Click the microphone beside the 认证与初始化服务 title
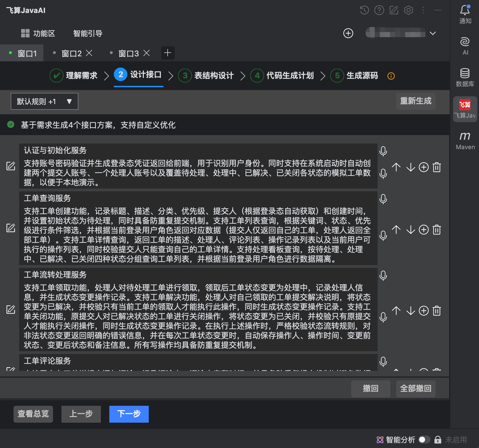 pyautogui.click(x=383, y=151)
